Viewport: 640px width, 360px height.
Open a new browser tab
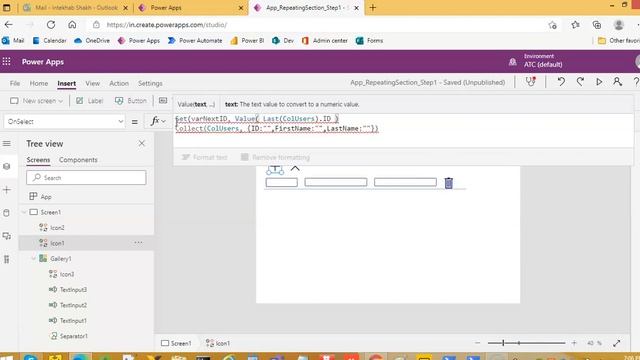[x=373, y=8]
